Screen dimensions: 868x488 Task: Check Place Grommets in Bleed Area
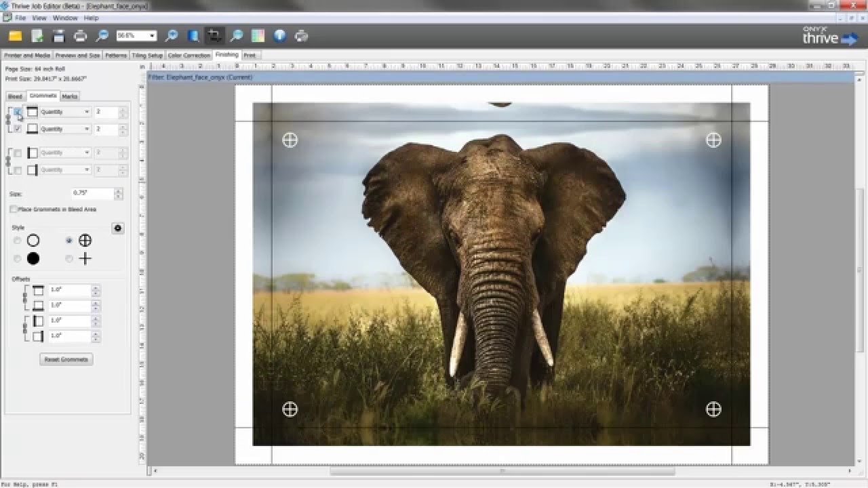click(x=14, y=209)
